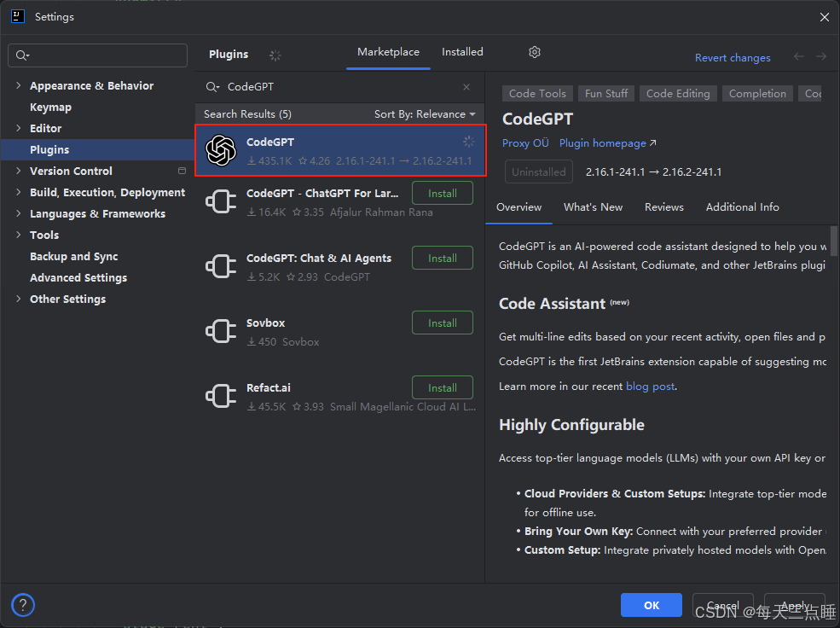Open the Additional Info tab

point(742,207)
